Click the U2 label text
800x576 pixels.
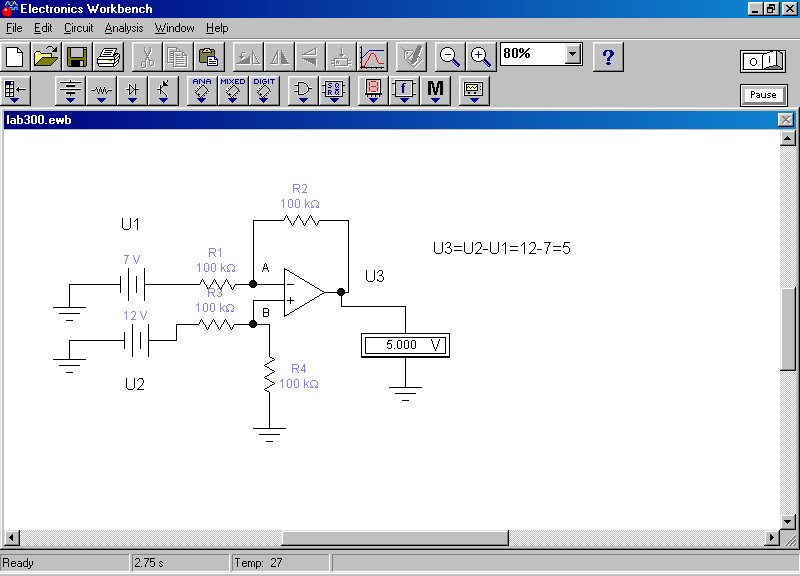point(135,384)
